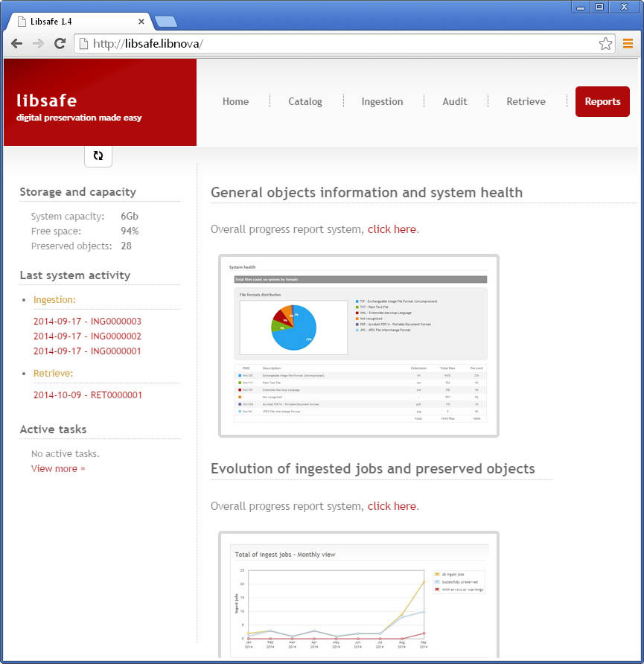Go to the Home menu item

pyautogui.click(x=235, y=102)
